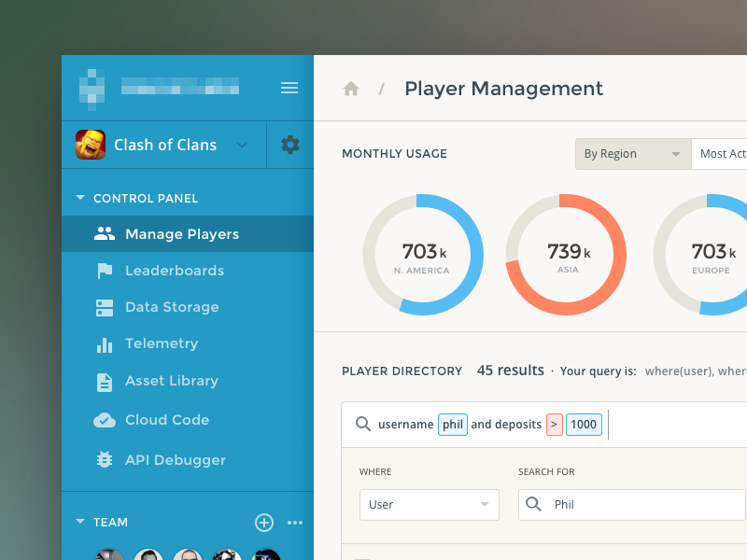Click the Data Storage server icon
747x560 pixels.
105,308
